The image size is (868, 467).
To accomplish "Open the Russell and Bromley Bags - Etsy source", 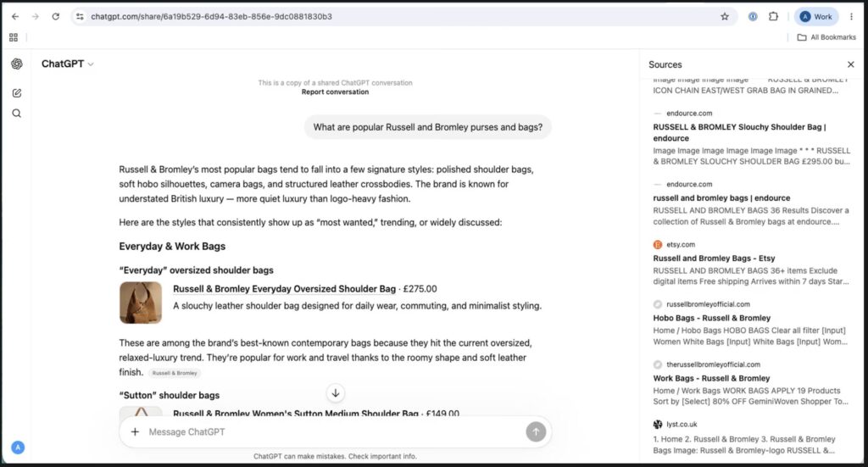I will (x=752, y=264).
